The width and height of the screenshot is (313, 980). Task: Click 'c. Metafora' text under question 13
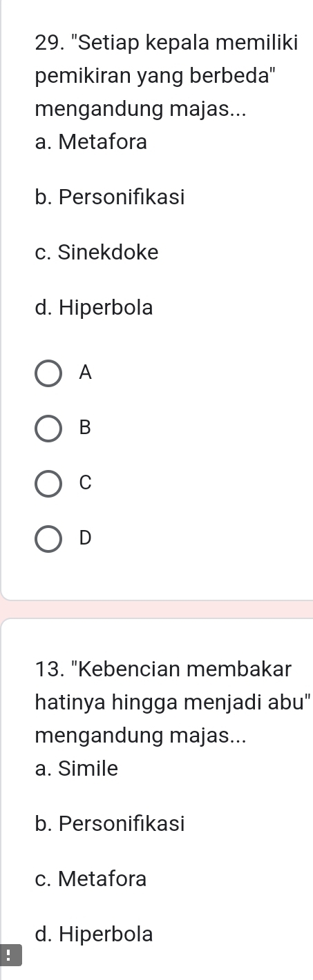(91, 879)
